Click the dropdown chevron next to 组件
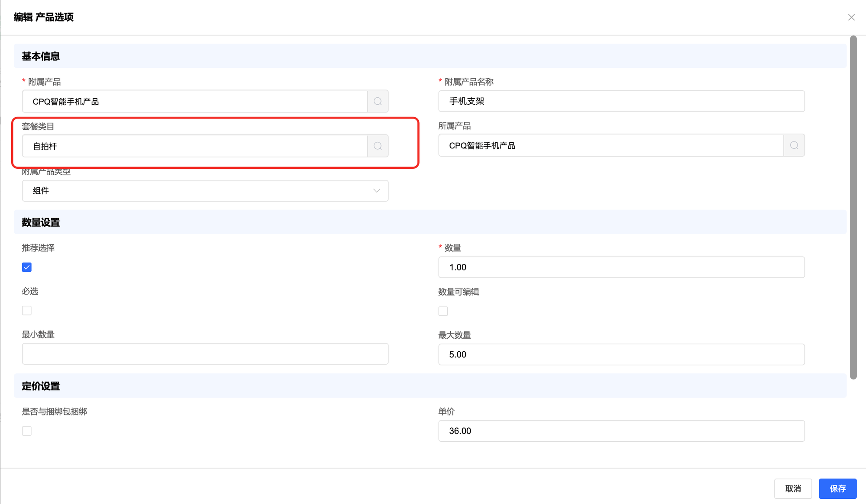 click(376, 191)
